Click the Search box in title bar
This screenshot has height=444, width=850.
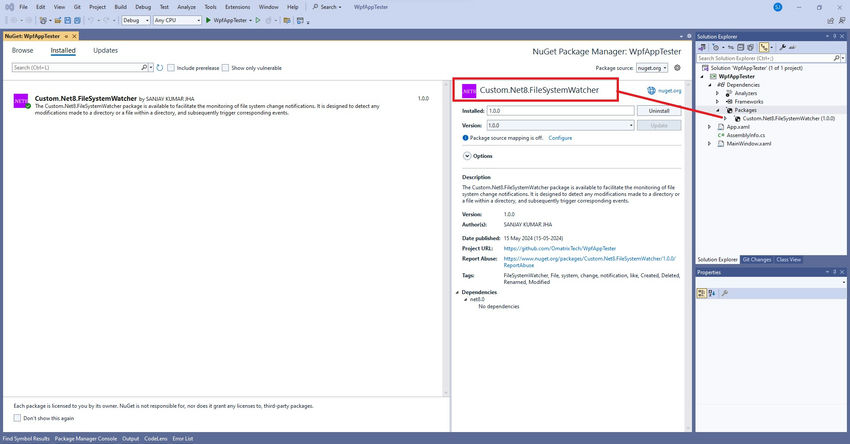pyautogui.click(x=327, y=7)
